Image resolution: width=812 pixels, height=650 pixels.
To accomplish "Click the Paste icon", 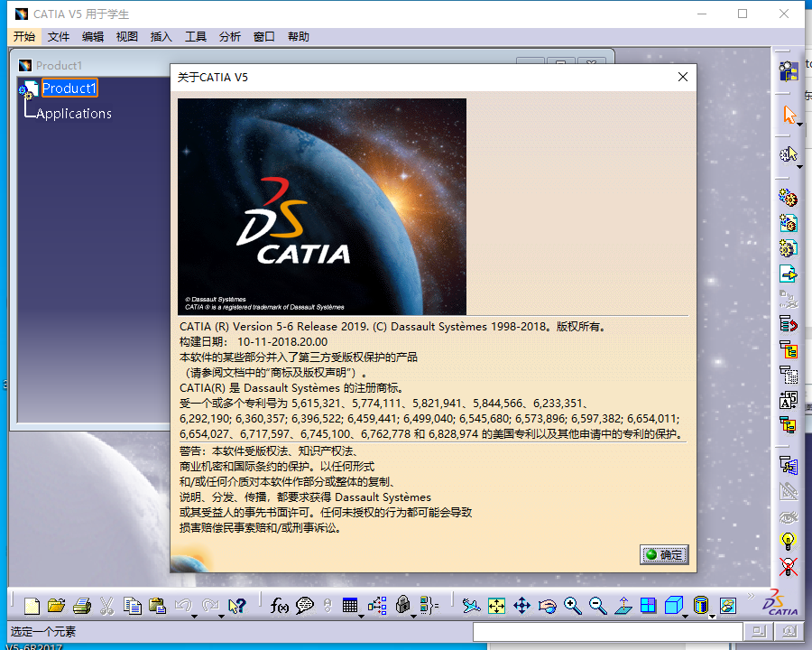I will (157, 606).
